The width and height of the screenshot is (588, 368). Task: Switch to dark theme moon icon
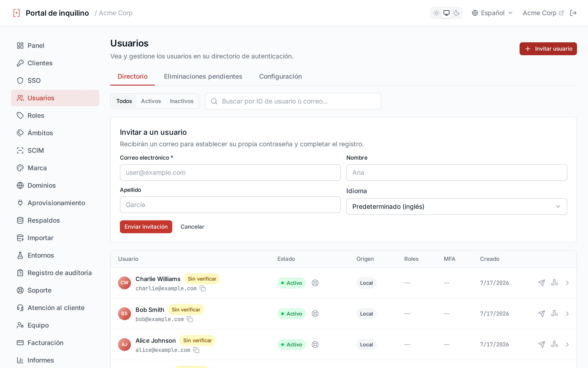[457, 13]
